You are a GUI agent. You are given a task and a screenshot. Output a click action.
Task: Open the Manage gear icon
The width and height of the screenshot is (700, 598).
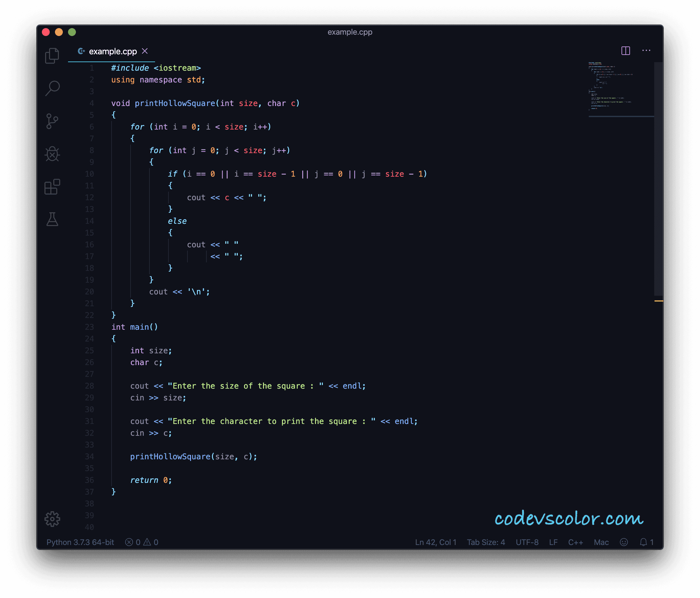click(52, 519)
